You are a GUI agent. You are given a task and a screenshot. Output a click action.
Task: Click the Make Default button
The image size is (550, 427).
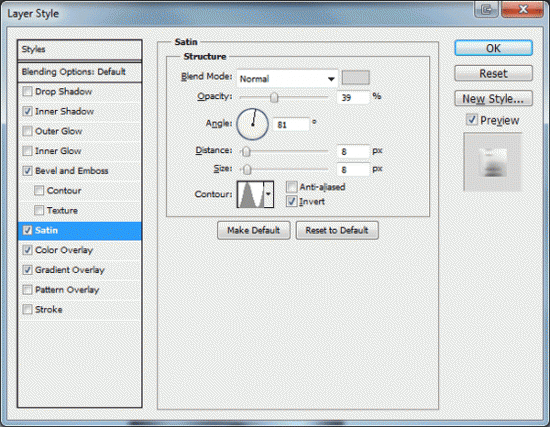tap(254, 230)
